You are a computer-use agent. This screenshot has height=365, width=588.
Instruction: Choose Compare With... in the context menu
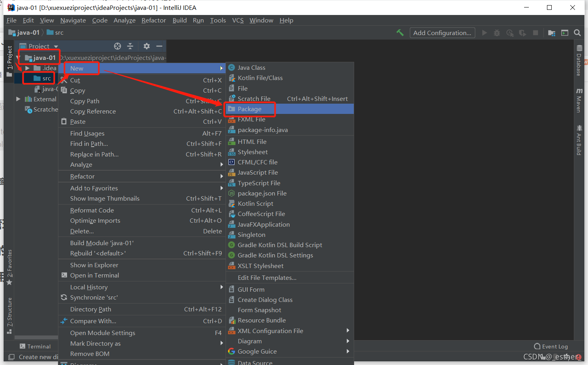coord(142,321)
